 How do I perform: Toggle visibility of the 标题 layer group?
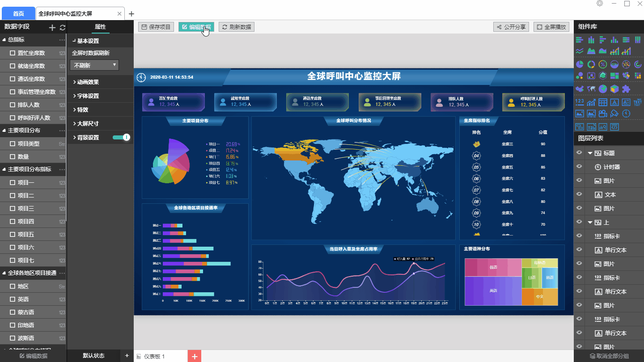(x=579, y=153)
